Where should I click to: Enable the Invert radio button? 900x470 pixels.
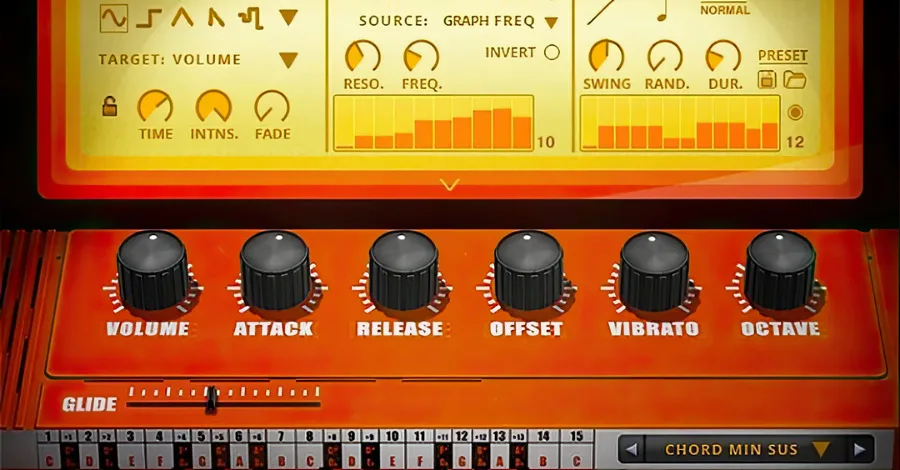click(552, 53)
